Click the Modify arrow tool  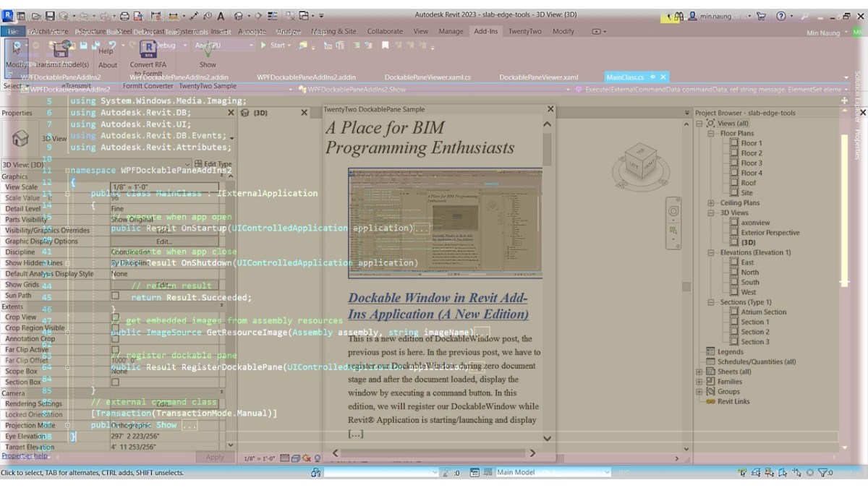pyautogui.click(x=16, y=48)
